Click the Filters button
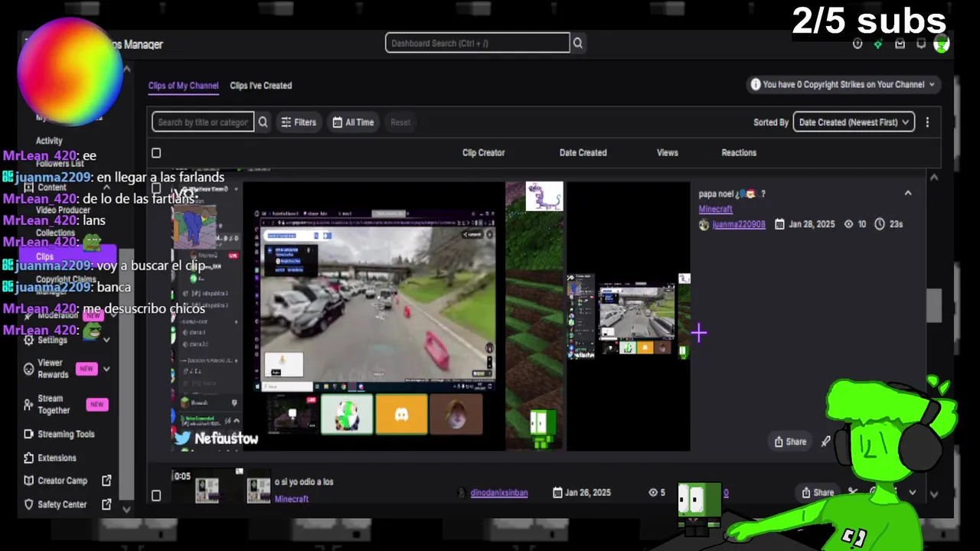980x551 pixels. coord(299,122)
